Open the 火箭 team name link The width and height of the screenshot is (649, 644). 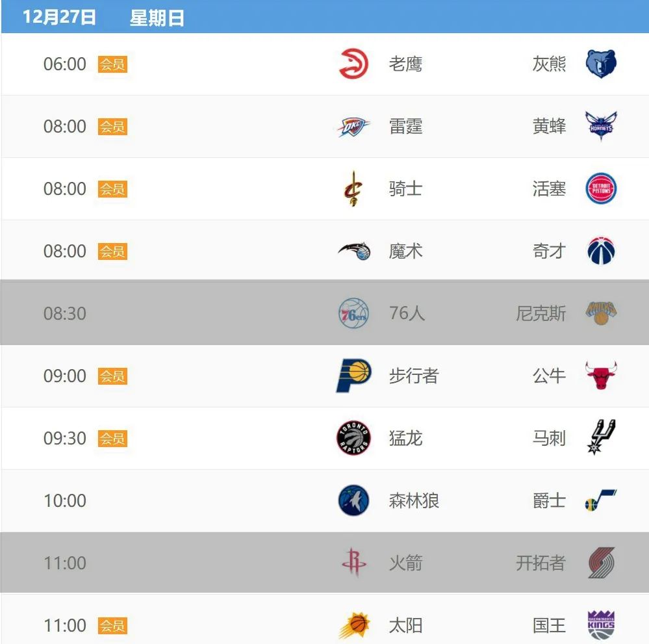tap(405, 563)
